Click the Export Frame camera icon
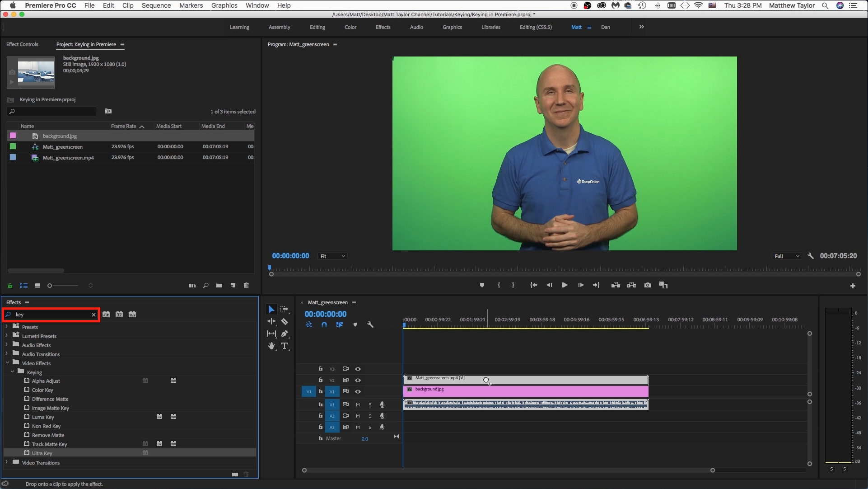 tap(648, 285)
